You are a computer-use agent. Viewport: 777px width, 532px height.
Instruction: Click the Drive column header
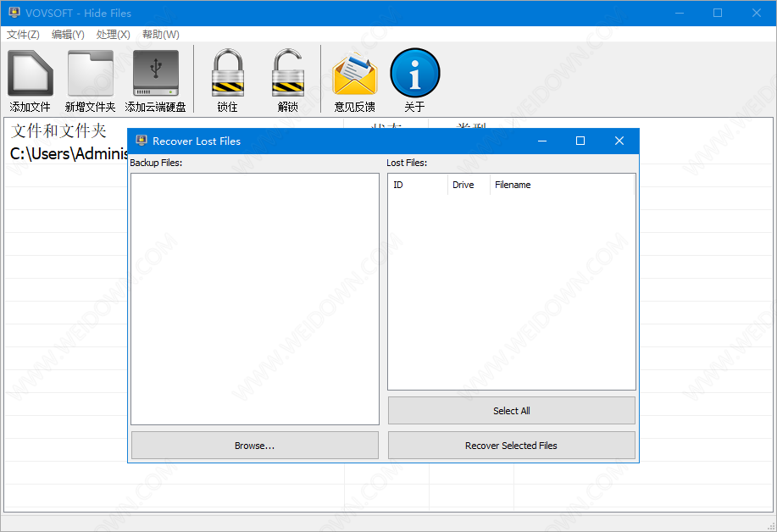point(469,185)
